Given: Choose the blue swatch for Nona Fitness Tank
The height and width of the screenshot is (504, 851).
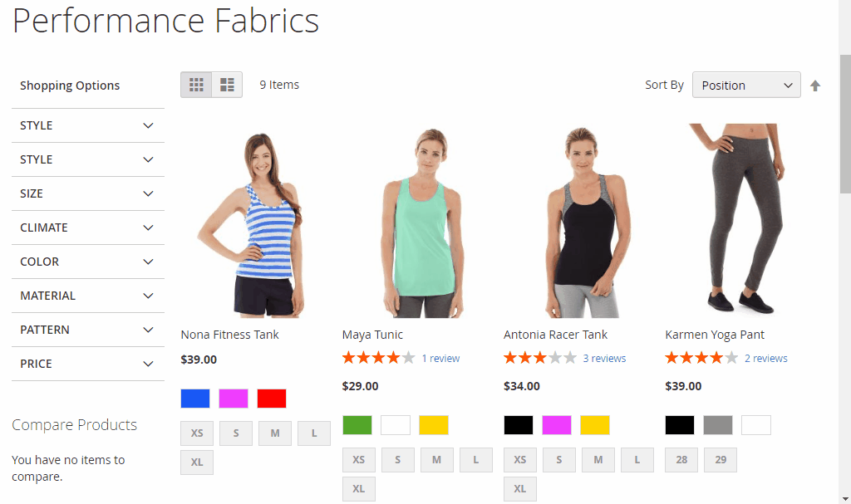Looking at the screenshot, I should [195, 399].
